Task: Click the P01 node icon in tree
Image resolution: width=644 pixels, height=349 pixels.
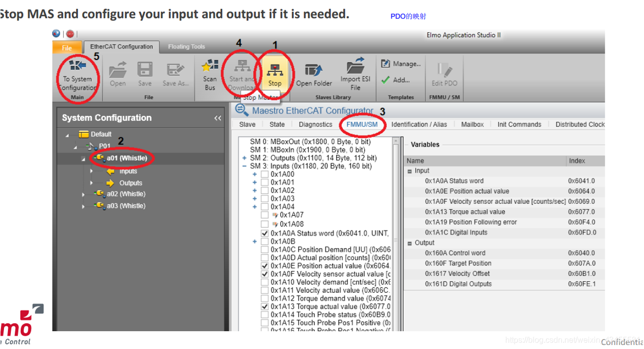Action: [x=92, y=146]
